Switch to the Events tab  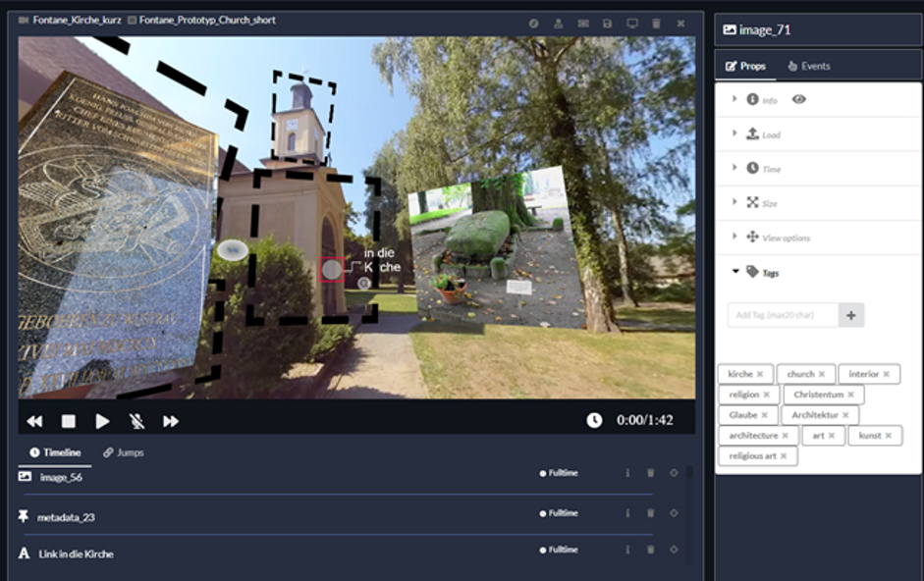(x=809, y=66)
